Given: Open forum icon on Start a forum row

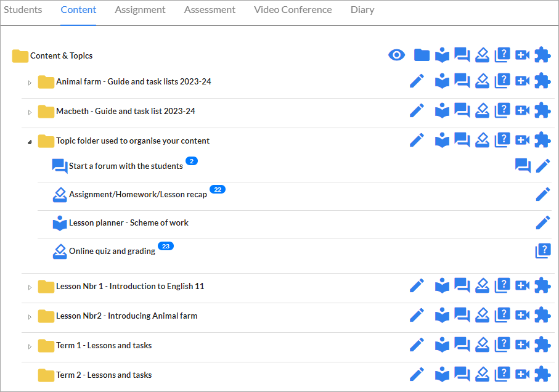Looking at the screenshot, I should point(523,166).
